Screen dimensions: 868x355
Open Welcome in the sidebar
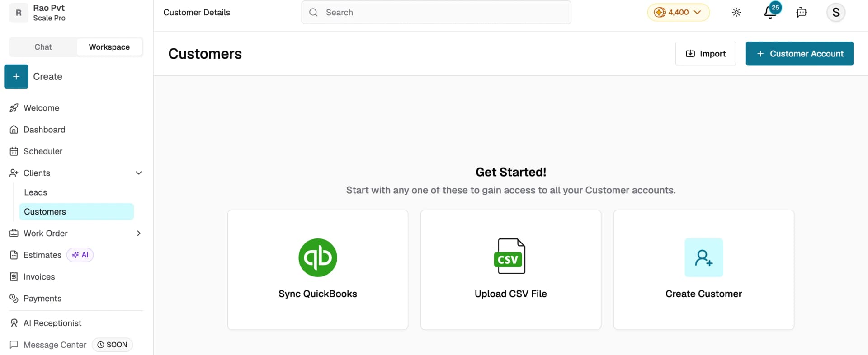pos(41,108)
